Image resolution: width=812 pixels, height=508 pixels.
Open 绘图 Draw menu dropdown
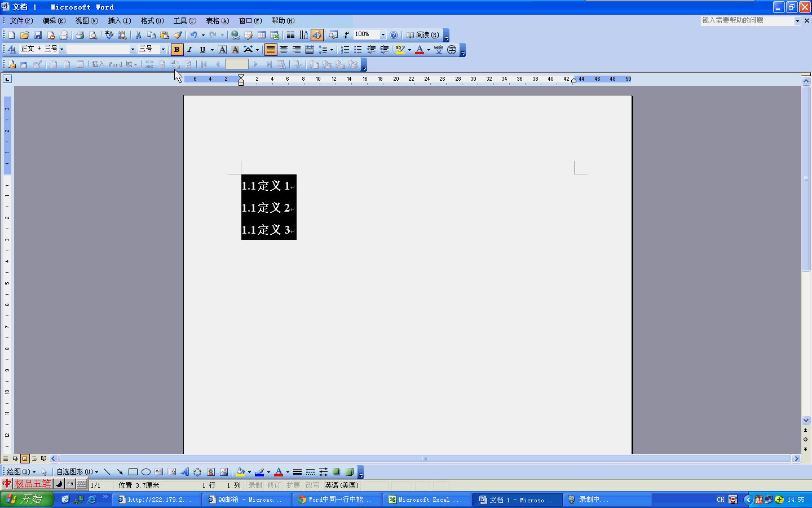pyautogui.click(x=21, y=472)
